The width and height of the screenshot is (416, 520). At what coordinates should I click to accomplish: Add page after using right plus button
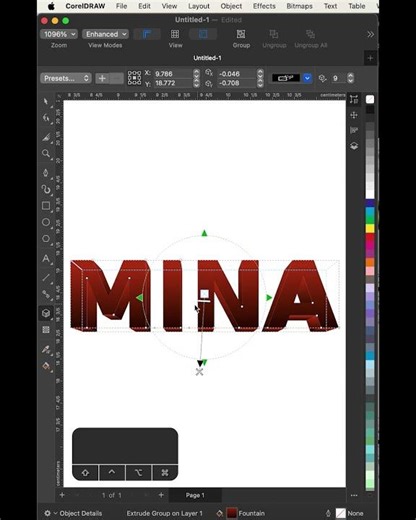click(x=161, y=495)
